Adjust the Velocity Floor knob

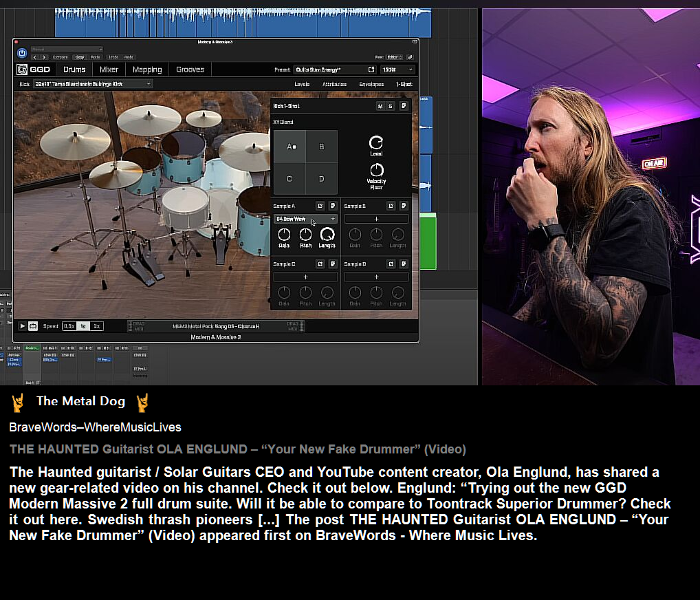click(x=376, y=170)
